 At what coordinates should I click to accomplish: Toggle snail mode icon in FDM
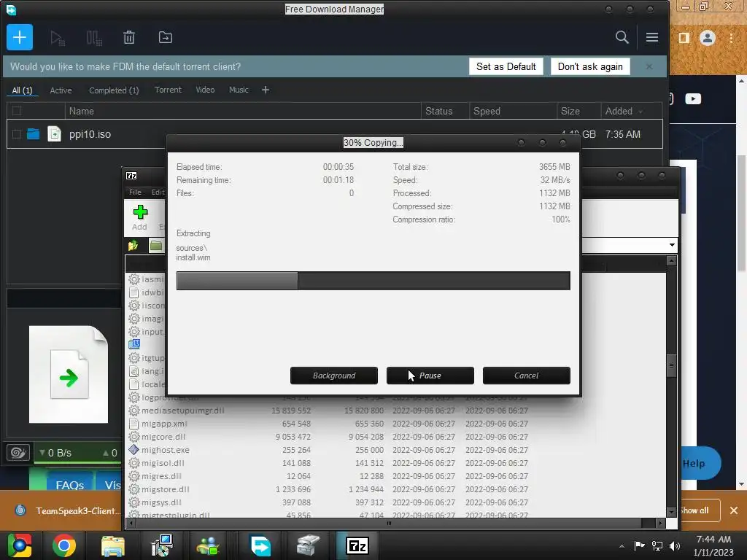click(x=18, y=452)
